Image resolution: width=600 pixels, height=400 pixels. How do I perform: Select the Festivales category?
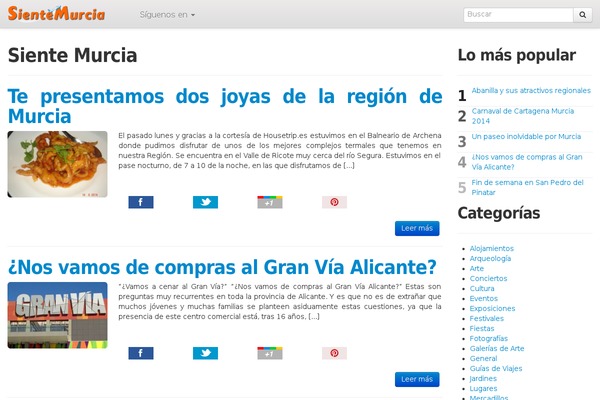click(x=487, y=318)
